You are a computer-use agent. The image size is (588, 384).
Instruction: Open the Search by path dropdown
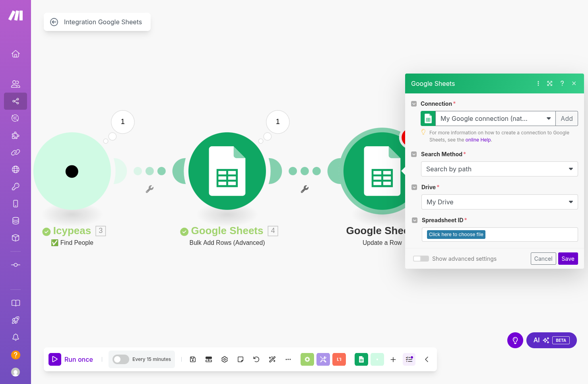point(499,169)
